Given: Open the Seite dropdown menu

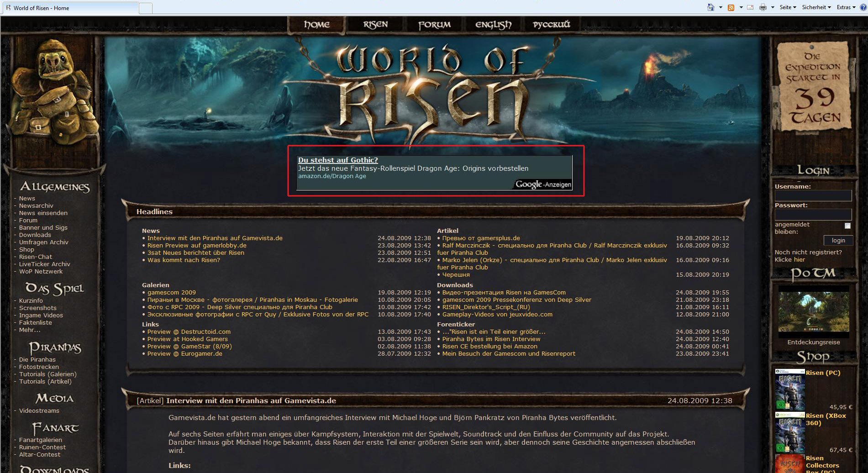Looking at the screenshot, I should 788,7.
